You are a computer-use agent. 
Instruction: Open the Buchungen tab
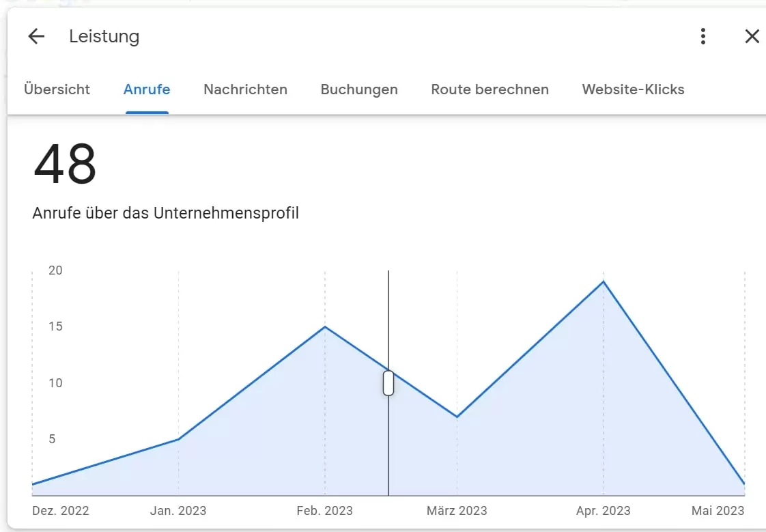[359, 89]
